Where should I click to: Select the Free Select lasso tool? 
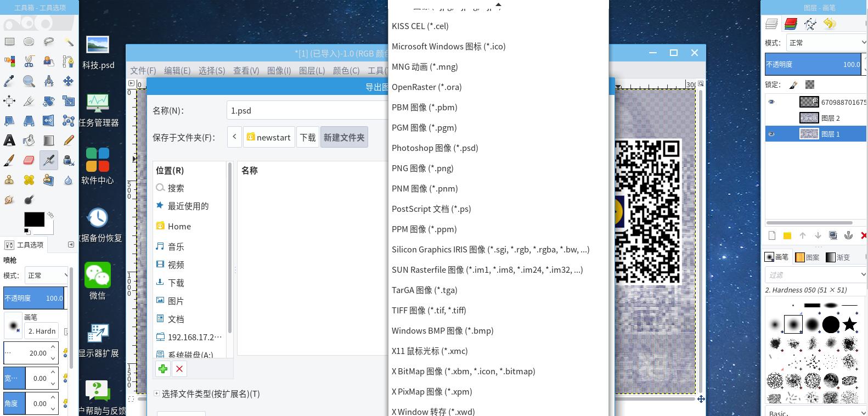49,42
